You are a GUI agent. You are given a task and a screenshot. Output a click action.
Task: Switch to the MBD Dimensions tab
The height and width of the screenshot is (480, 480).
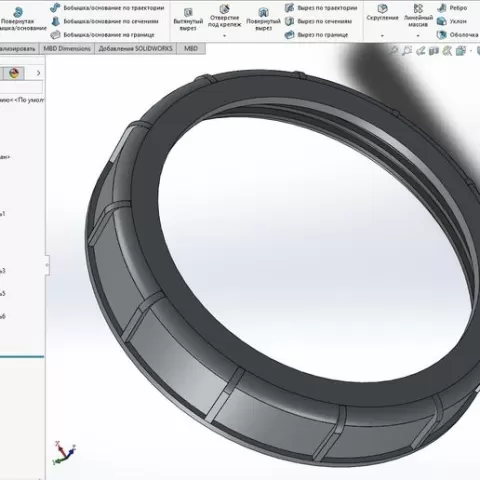click(67, 49)
